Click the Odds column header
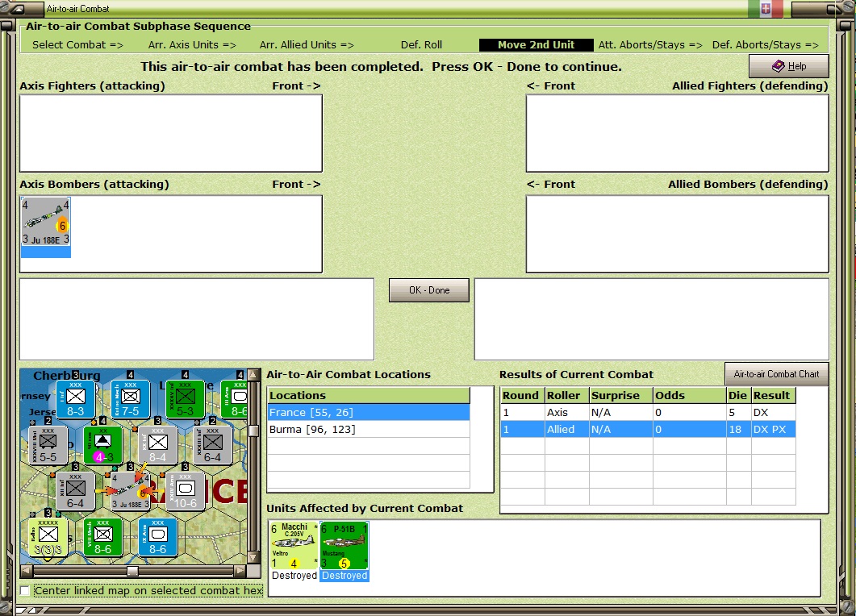Screen dimensions: 856x616 (690, 396)
